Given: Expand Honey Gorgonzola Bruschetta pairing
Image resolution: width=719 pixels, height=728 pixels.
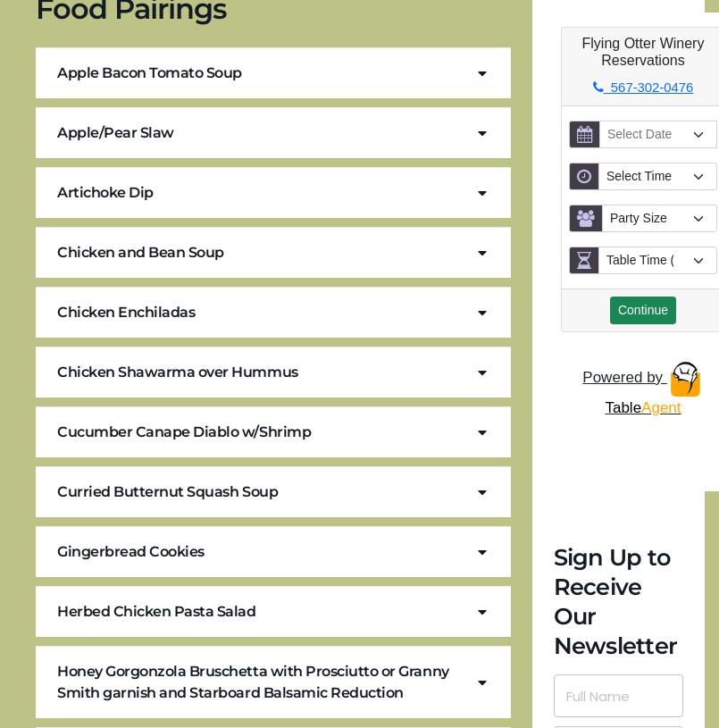Looking at the screenshot, I should (x=273, y=682).
